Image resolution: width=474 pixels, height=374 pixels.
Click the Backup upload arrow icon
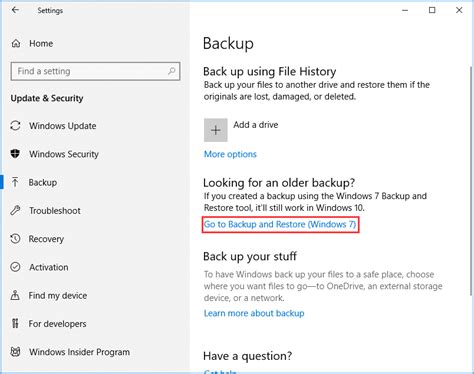(x=15, y=182)
